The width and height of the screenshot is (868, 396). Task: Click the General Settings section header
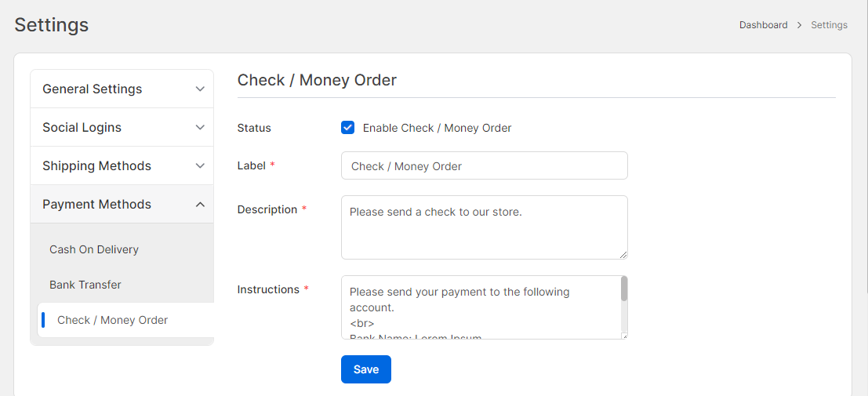coord(93,89)
